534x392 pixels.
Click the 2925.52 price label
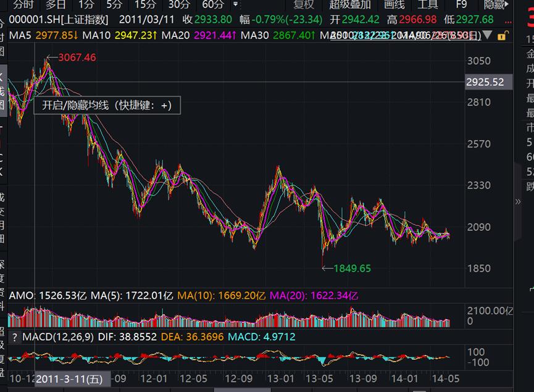click(x=488, y=81)
